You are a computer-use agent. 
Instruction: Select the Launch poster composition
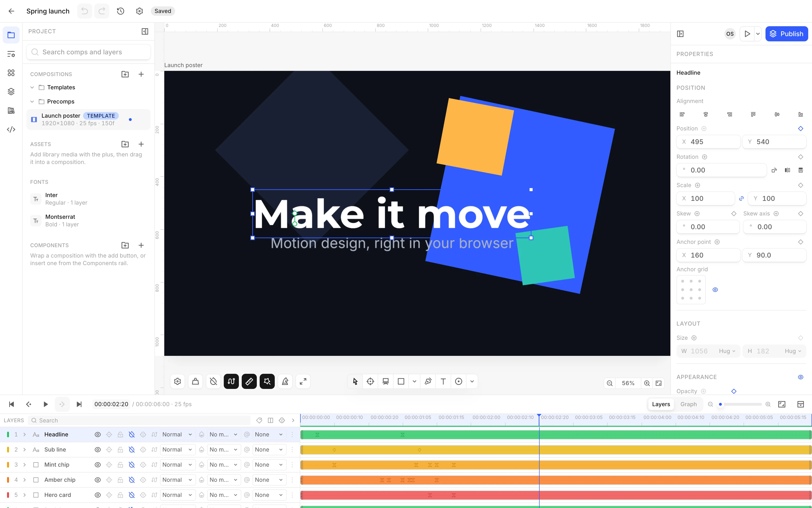click(89, 119)
